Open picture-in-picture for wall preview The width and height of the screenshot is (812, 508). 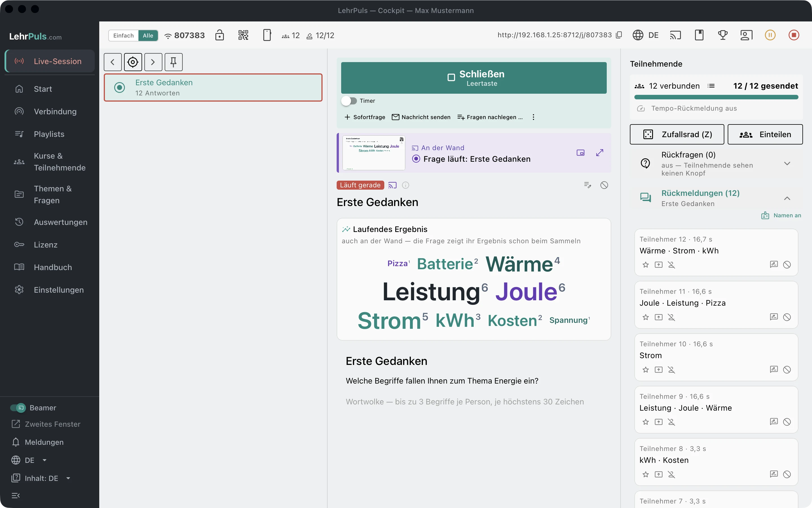tap(580, 153)
